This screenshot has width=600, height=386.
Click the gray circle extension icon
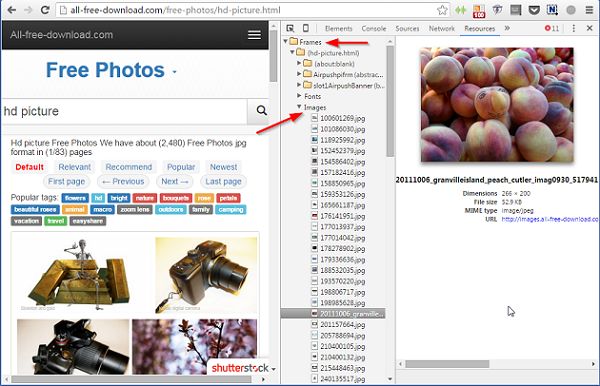click(571, 10)
